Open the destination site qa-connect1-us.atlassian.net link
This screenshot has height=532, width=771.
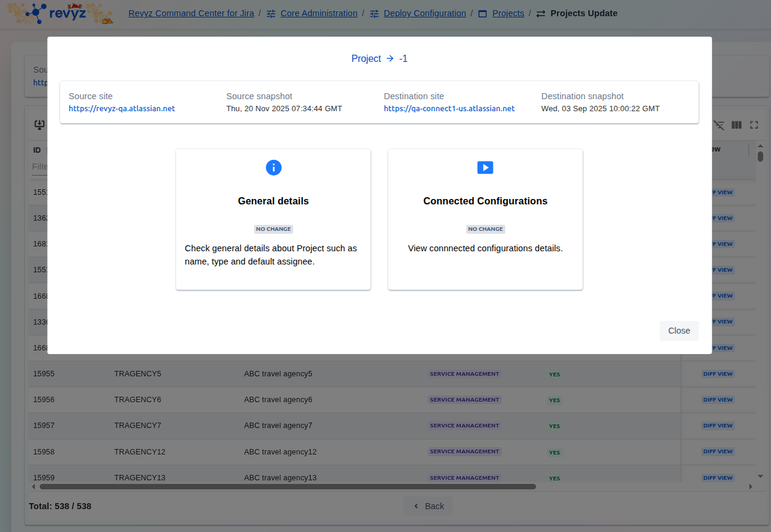point(449,109)
